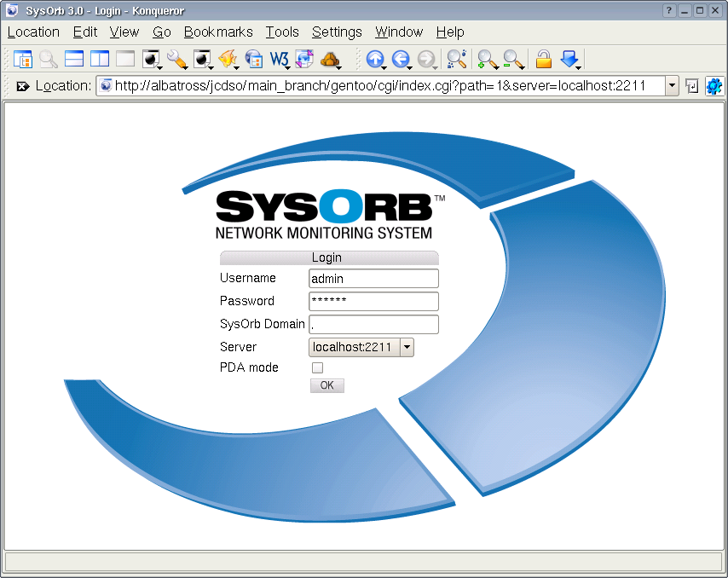Screen dimensions: 728x578
Task: Click the blue gear icon beside location bar
Action: [714, 86]
